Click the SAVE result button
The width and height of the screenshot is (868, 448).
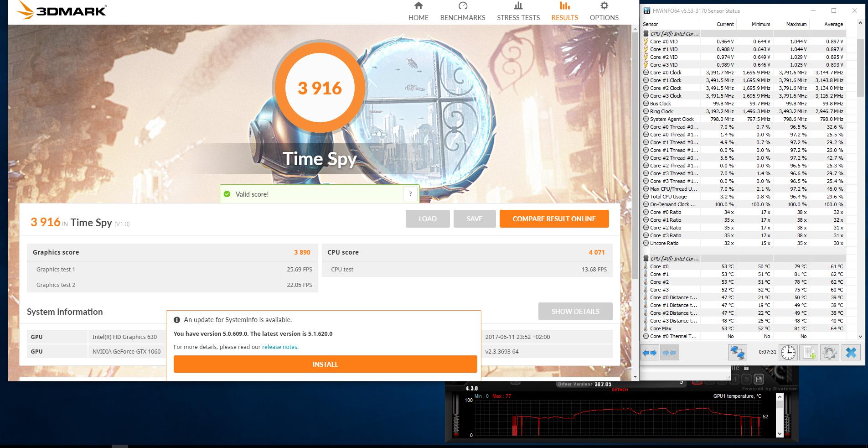tap(474, 219)
